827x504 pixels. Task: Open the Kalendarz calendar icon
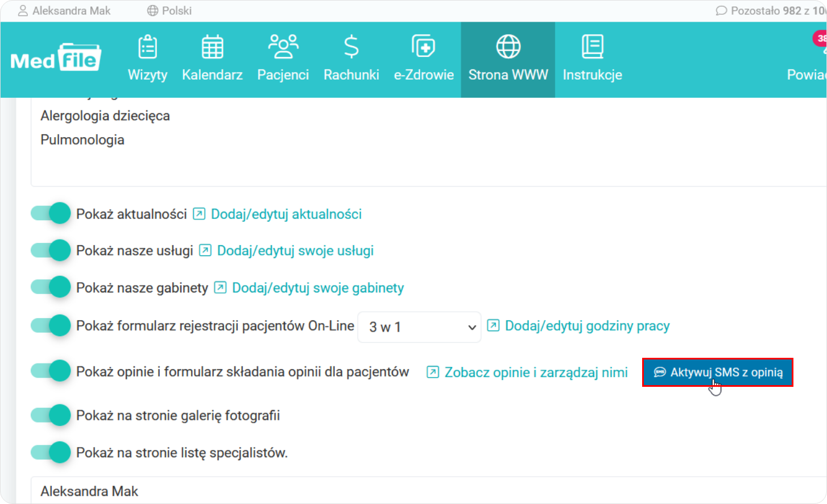pos(212,47)
